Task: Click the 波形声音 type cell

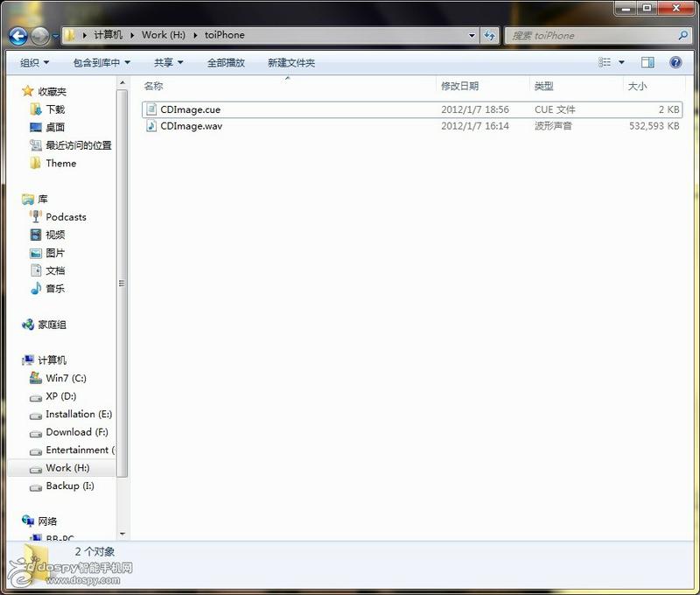Action: (553, 126)
